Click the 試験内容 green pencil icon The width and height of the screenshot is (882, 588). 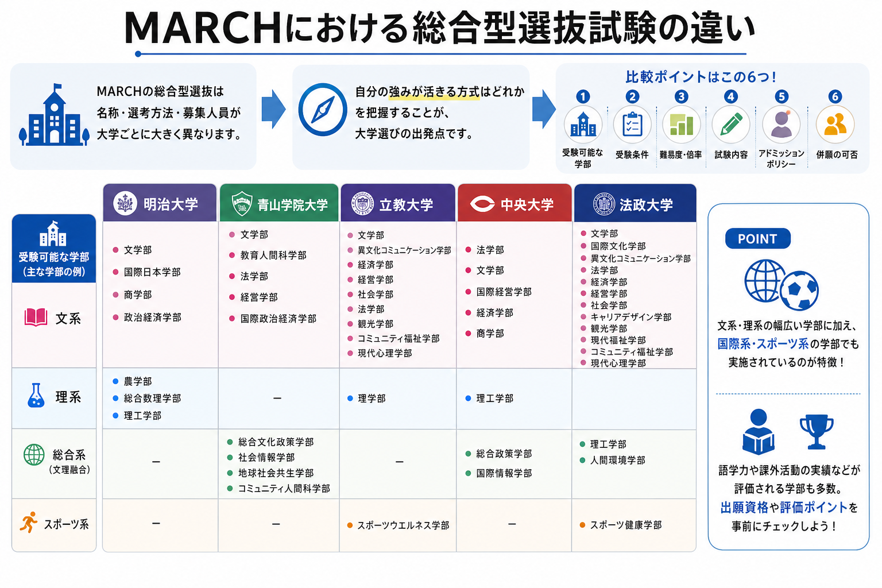pyautogui.click(x=731, y=125)
